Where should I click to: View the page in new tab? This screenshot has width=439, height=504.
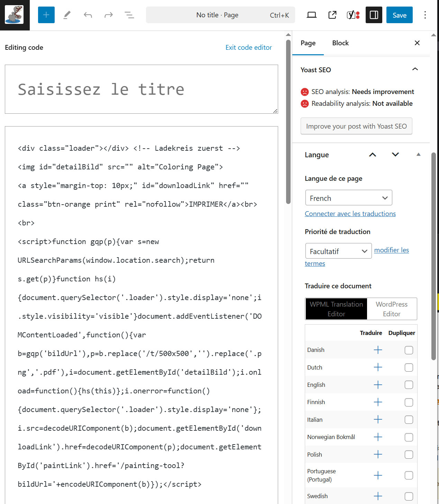[332, 15]
